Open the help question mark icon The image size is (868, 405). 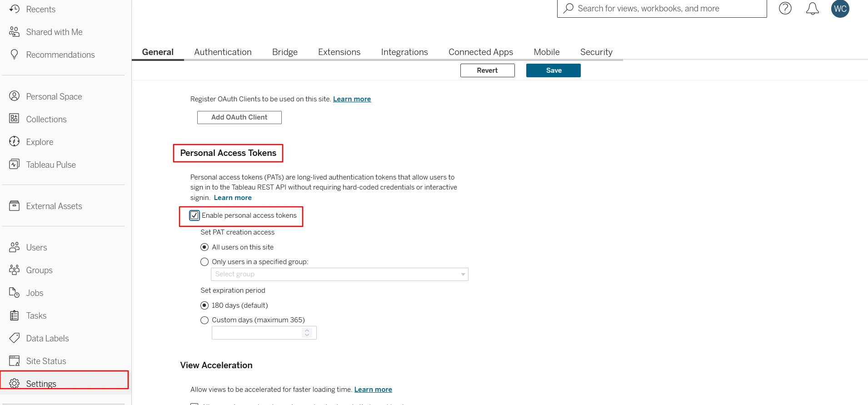point(785,8)
